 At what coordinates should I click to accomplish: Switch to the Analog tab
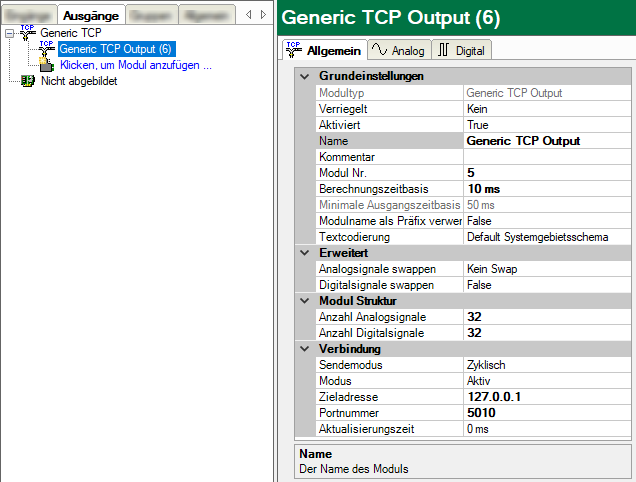[399, 50]
